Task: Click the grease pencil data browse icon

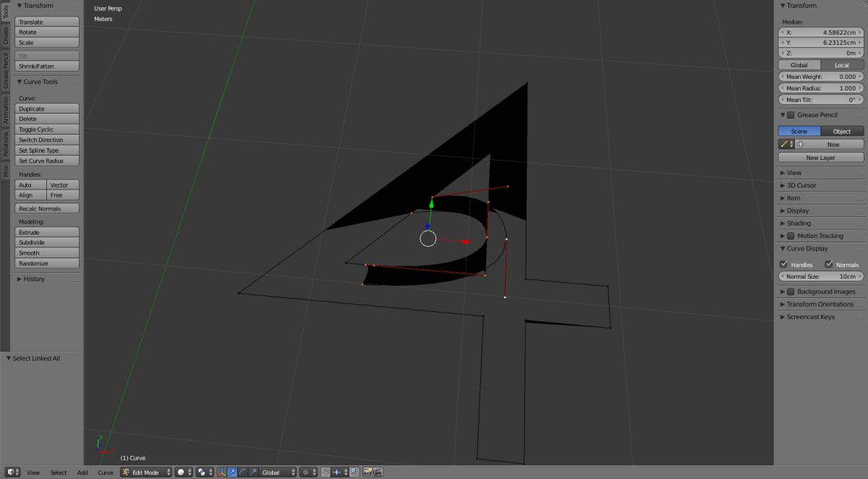Action: coord(786,144)
